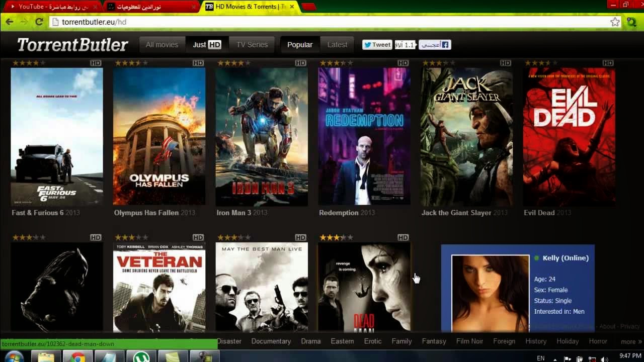
Task: Click the volume icon in the system tray
Action: [604, 358]
